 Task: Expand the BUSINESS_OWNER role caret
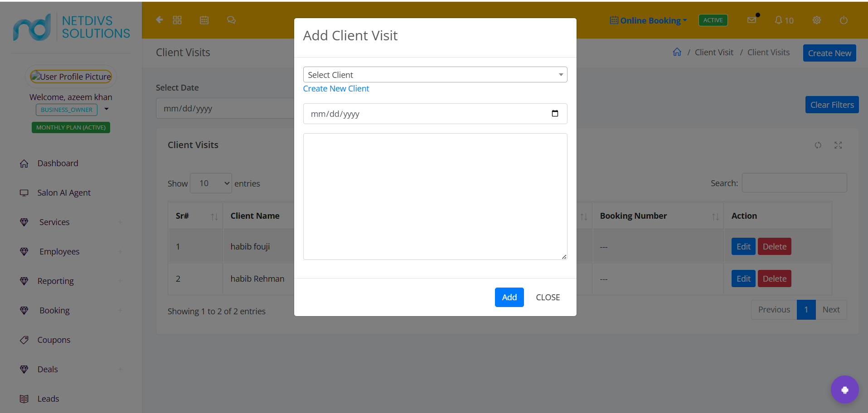pos(107,109)
